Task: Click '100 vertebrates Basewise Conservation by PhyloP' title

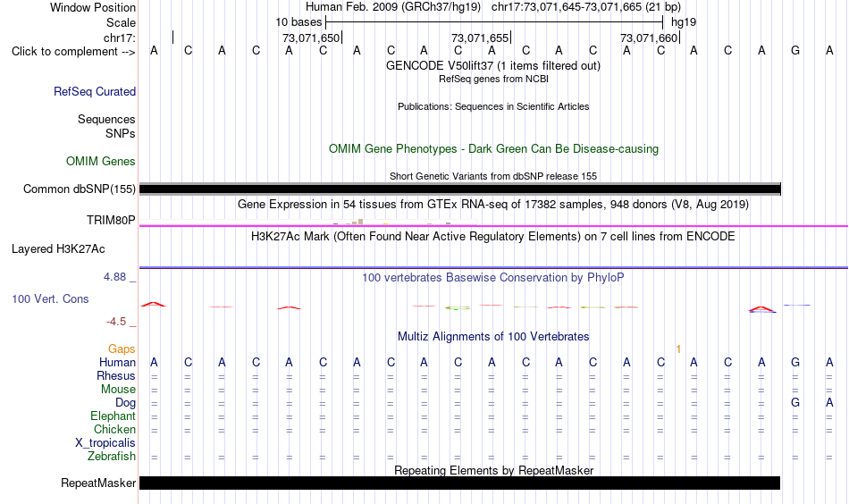Action: click(493, 278)
